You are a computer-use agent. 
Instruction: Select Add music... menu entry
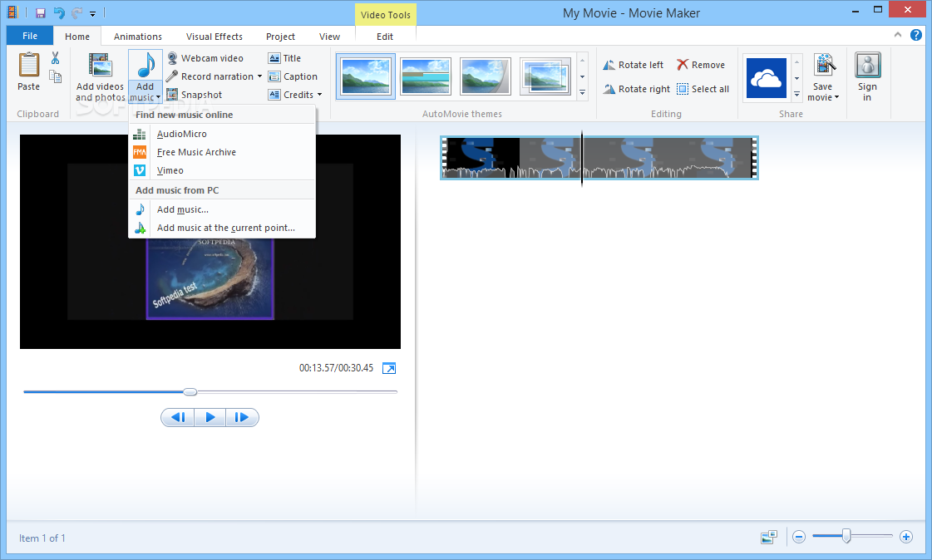click(222, 209)
